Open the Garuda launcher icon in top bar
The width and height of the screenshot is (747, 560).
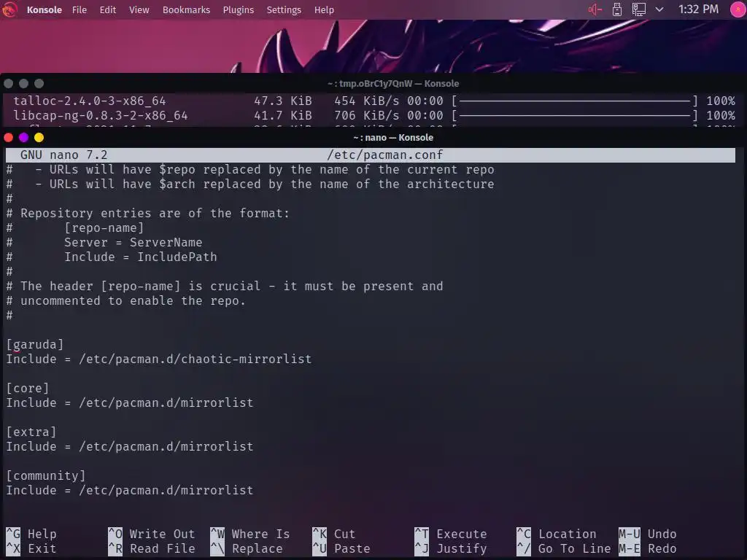(x=9, y=9)
